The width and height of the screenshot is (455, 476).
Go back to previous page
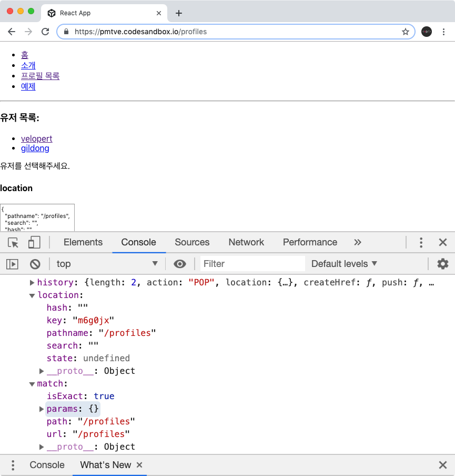pyautogui.click(x=12, y=32)
